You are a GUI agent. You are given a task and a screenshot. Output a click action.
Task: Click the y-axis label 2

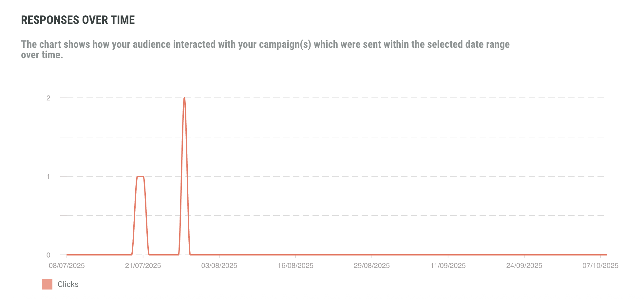coord(48,98)
